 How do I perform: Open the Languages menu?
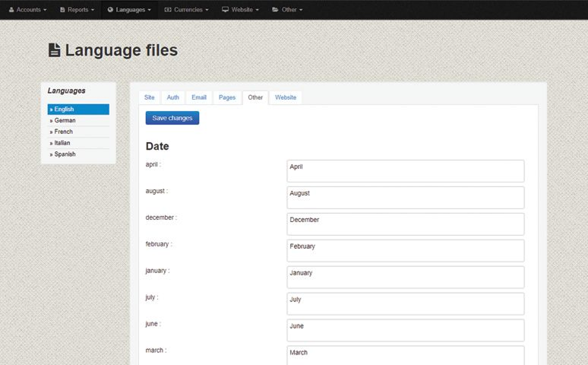pos(129,10)
